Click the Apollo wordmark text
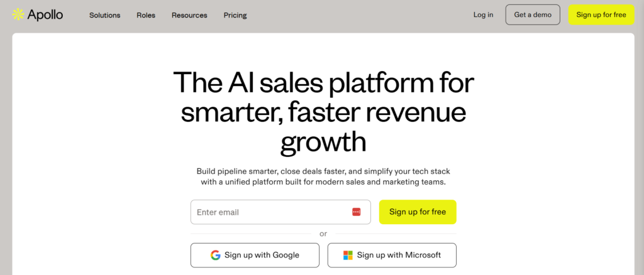Screen dimensions: 644x275 45,14
